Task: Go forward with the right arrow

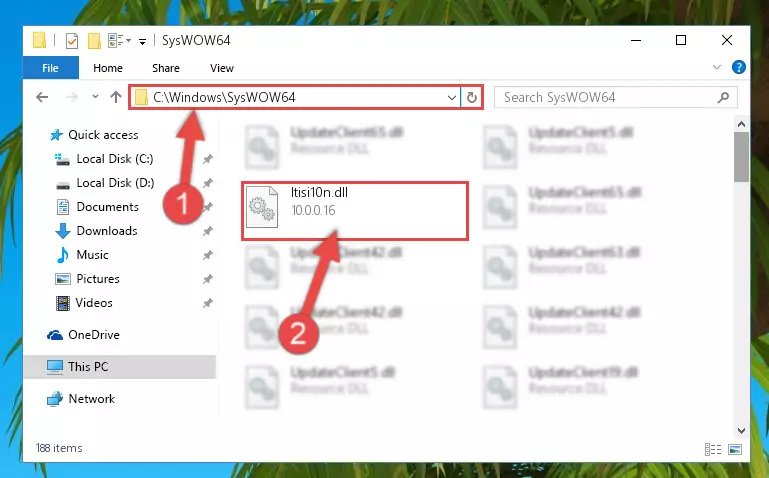Action: 72,97
